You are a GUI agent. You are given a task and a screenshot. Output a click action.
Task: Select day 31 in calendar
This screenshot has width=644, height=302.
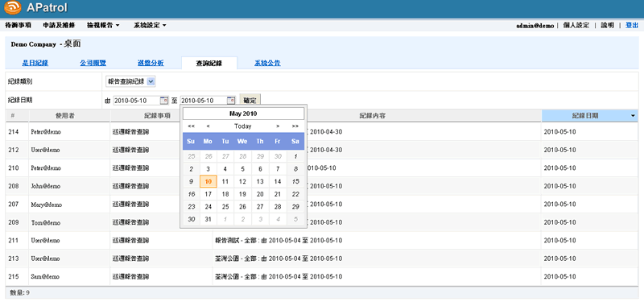tap(208, 219)
